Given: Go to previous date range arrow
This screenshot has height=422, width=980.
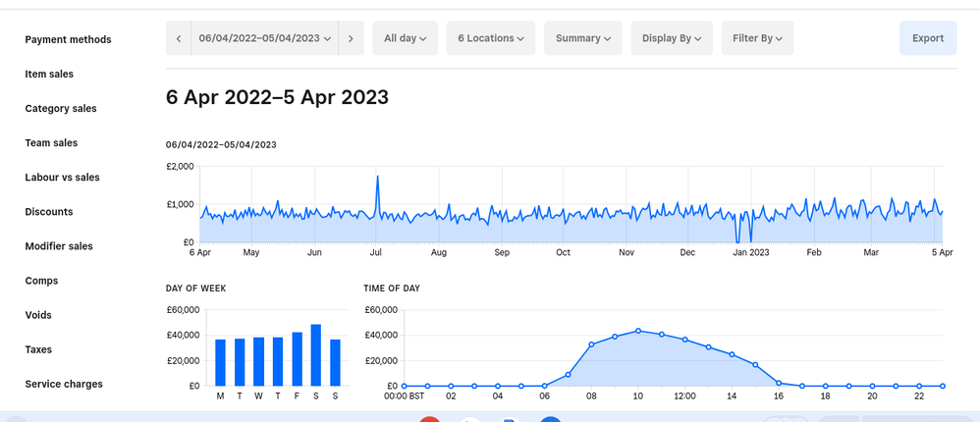Looking at the screenshot, I should pos(178,38).
